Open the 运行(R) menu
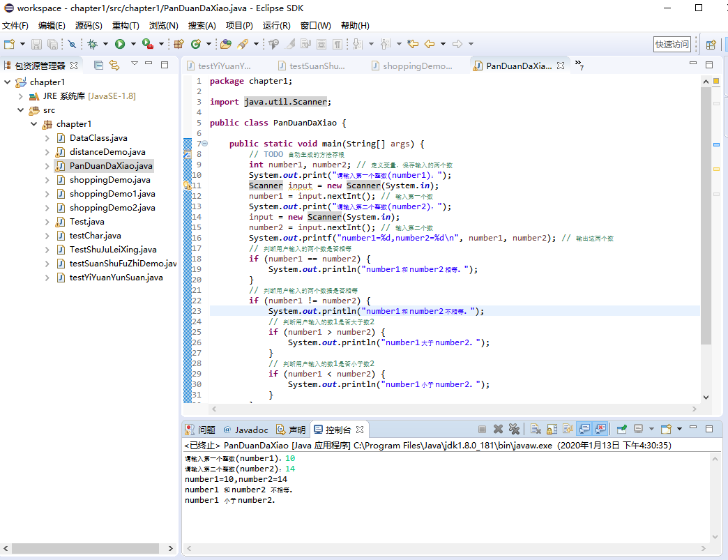Image resolution: width=728 pixels, height=560 pixels. pyautogui.click(x=276, y=26)
